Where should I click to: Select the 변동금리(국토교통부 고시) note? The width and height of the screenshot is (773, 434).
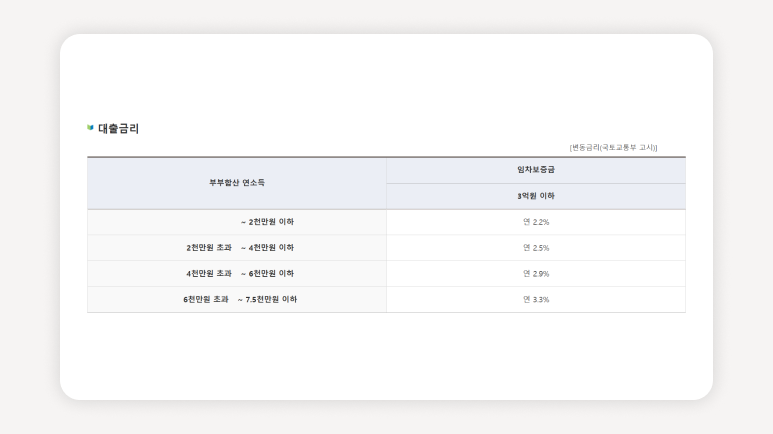[613, 147]
